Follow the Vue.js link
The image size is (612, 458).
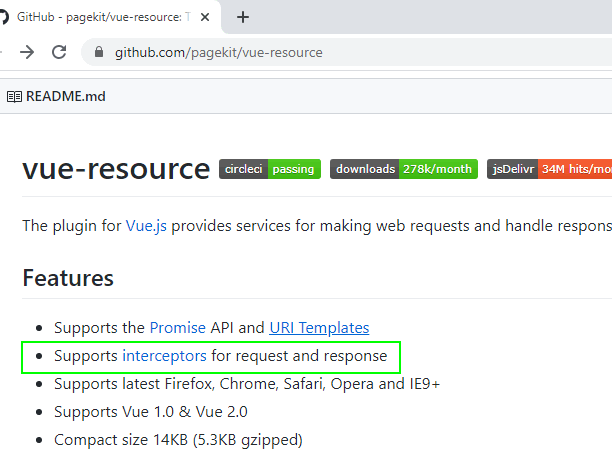point(146,226)
